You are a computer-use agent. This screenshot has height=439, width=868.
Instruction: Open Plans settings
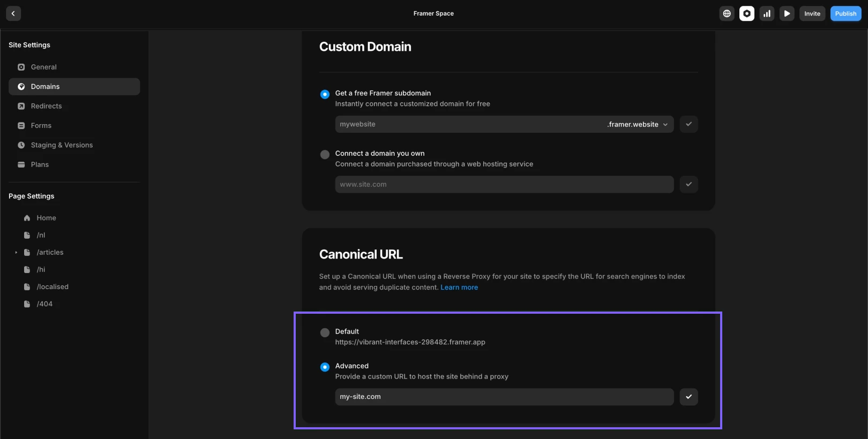coord(74,165)
